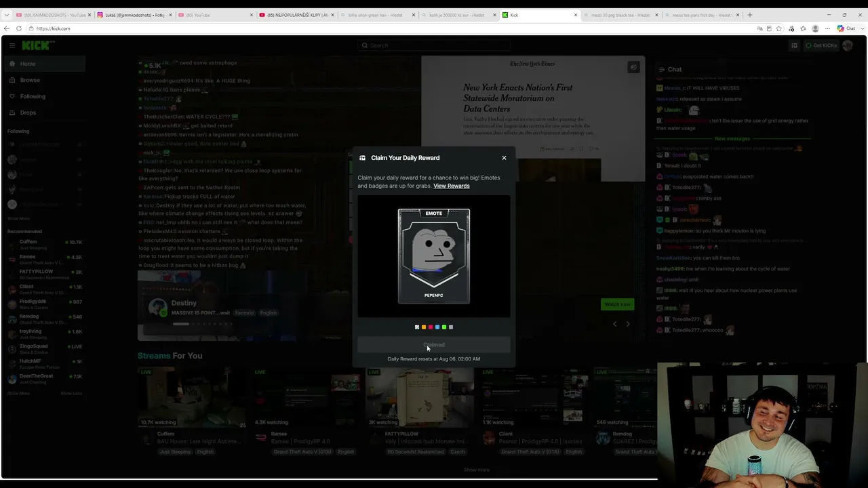868x488 pixels.
Task: Open recommended channel HutchMF in the sidebar
Action: click(44, 364)
